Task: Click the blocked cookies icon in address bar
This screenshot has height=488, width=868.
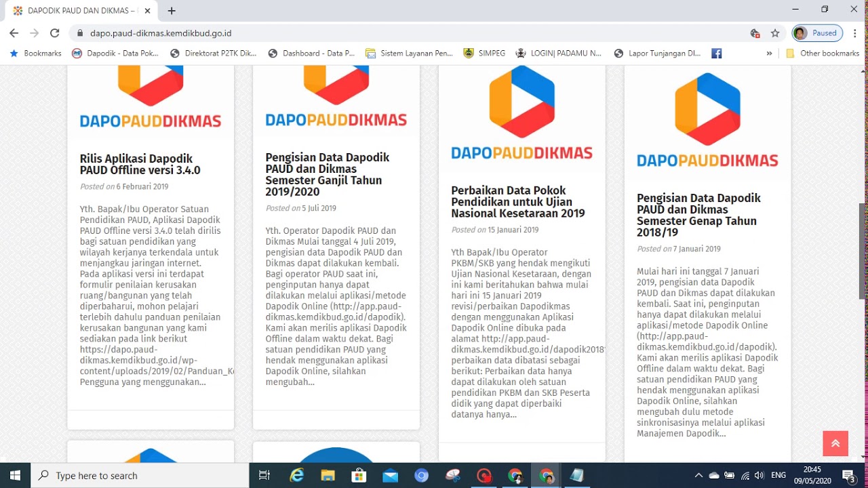Action: click(755, 33)
